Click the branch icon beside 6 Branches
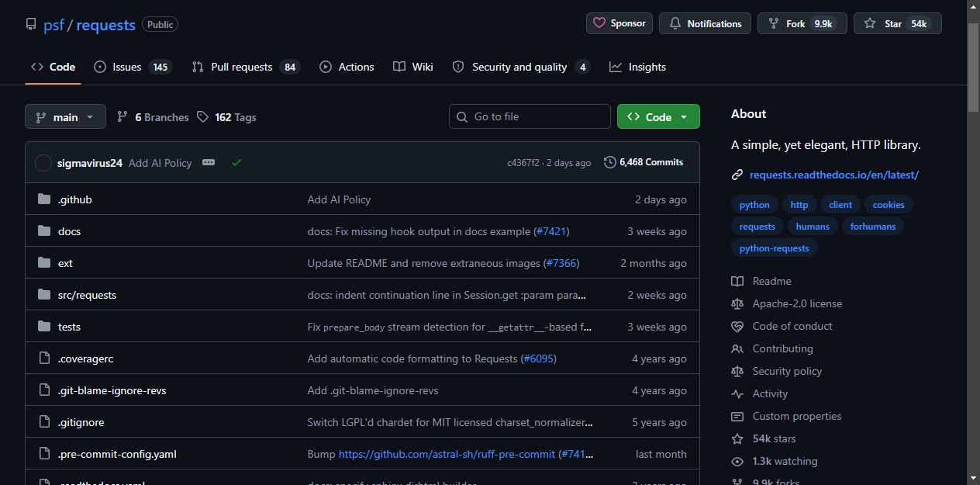 point(122,117)
